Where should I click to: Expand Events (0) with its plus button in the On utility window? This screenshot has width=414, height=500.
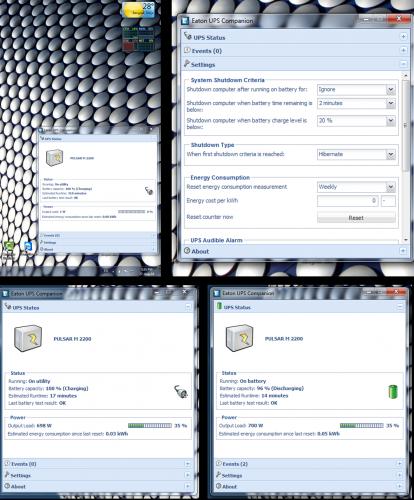(x=188, y=464)
